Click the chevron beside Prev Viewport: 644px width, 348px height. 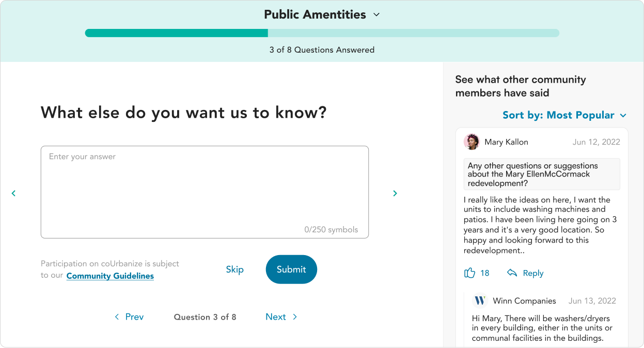(117, 317)
